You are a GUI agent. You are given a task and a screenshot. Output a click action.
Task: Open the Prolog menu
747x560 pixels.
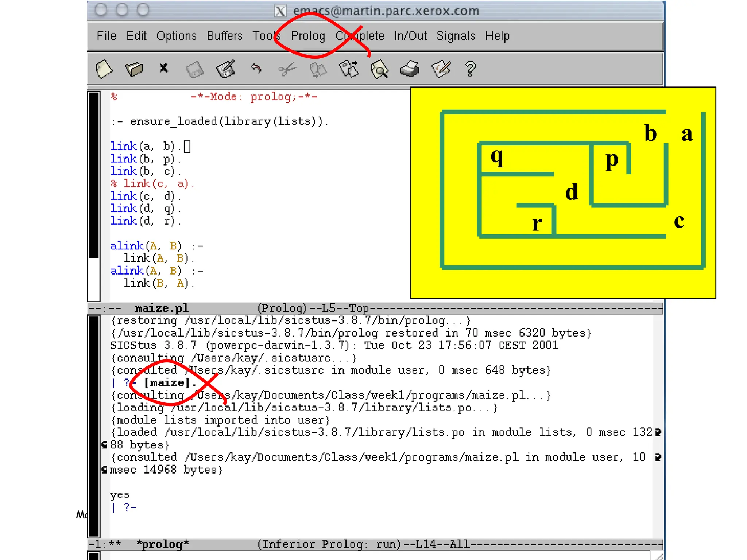[x=308, y=36]
